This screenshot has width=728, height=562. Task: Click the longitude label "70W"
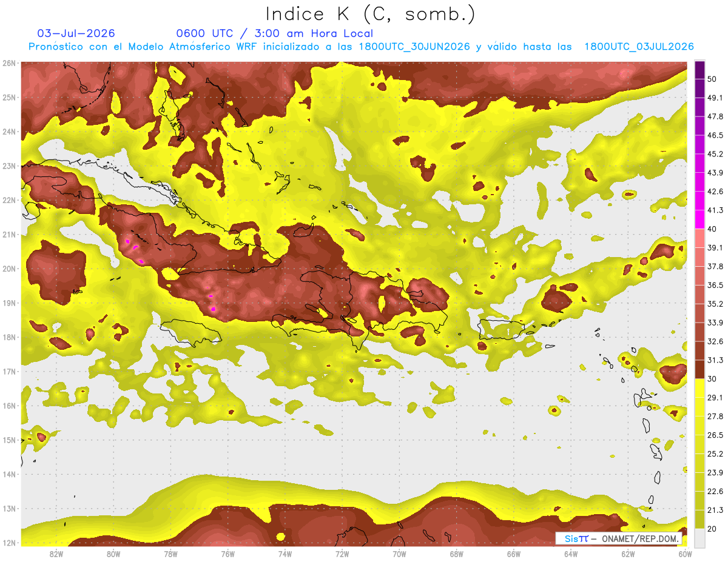click(399, 554)
